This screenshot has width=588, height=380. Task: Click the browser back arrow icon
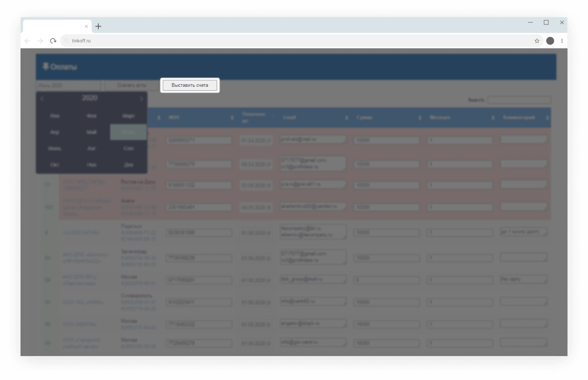(x=27, y=41)
